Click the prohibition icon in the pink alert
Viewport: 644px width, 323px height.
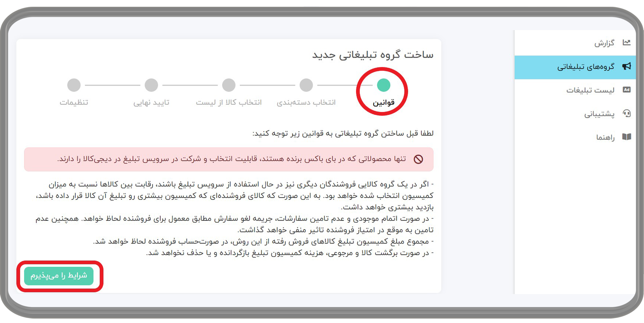(418, 159)
